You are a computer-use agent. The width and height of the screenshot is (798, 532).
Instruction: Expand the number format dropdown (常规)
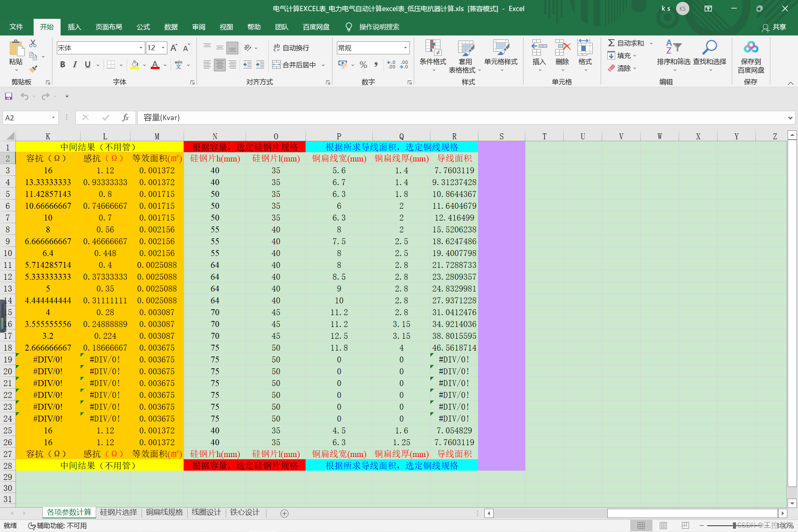pyautogui.click(x=405, y=48)
